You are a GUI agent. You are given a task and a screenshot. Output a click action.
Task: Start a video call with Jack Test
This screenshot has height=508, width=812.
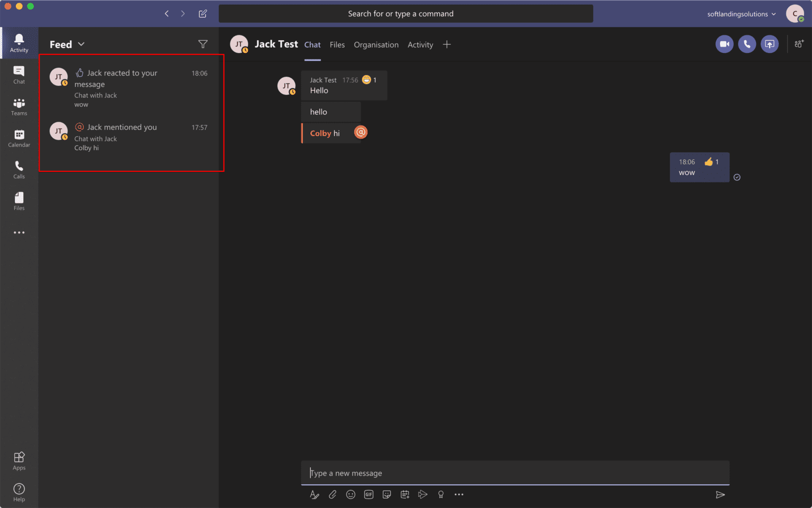724,44
